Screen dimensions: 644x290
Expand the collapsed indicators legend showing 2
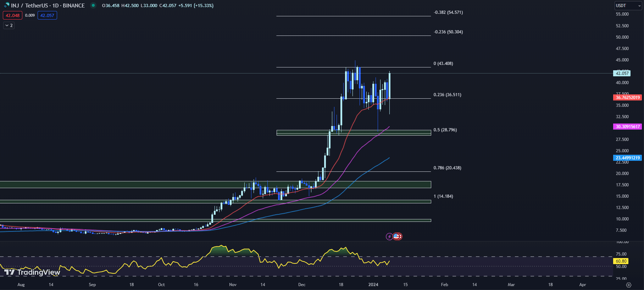9,26
